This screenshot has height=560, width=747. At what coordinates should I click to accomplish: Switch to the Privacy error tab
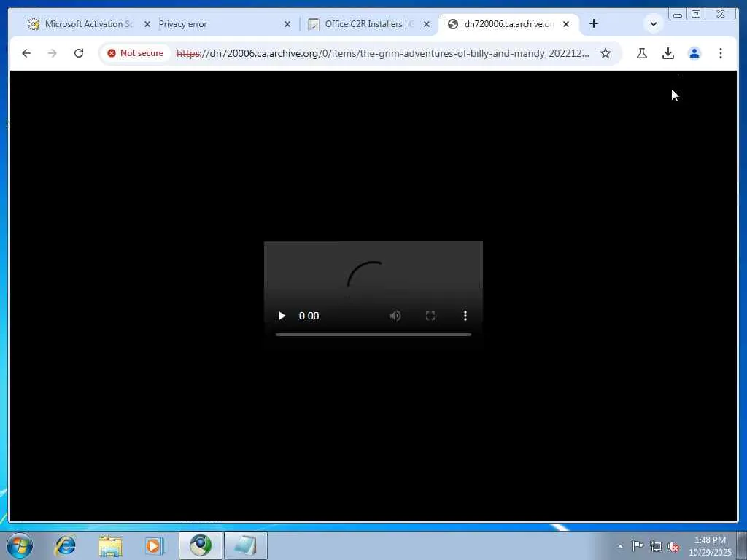coord(224,24)
